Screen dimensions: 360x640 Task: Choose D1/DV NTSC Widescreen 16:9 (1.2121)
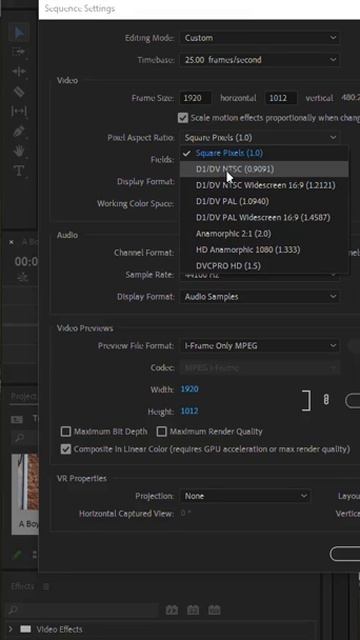click(264, 185)
